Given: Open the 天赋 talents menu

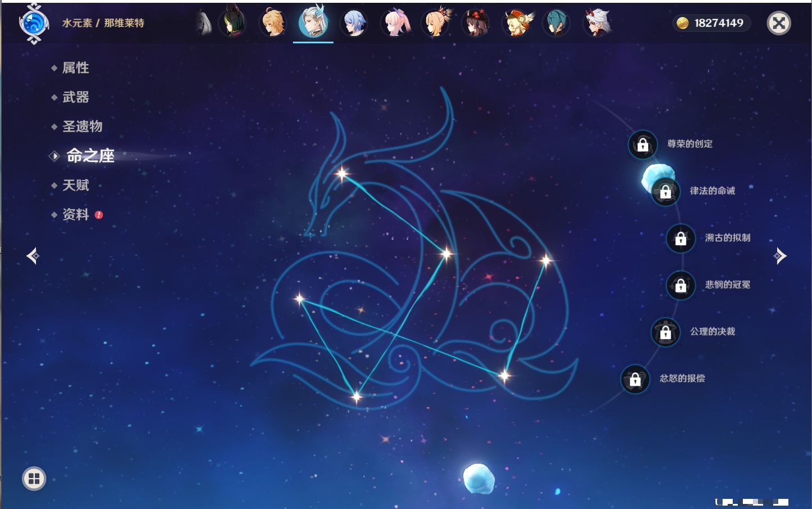Looking at the screenshot, I should click(x=75, y=185).
